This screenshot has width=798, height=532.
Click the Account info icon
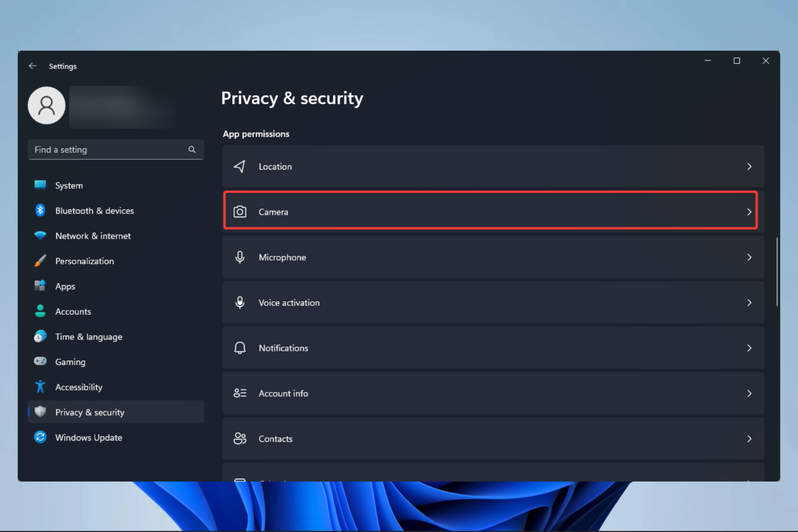(x=240, y=393)
